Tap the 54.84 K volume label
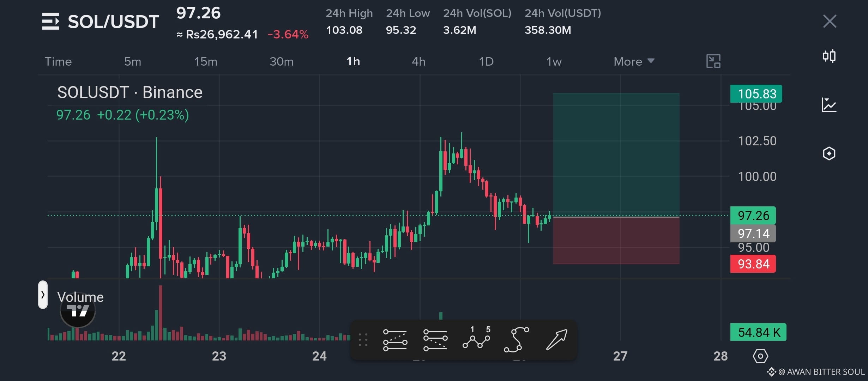 tap(758, 332)
